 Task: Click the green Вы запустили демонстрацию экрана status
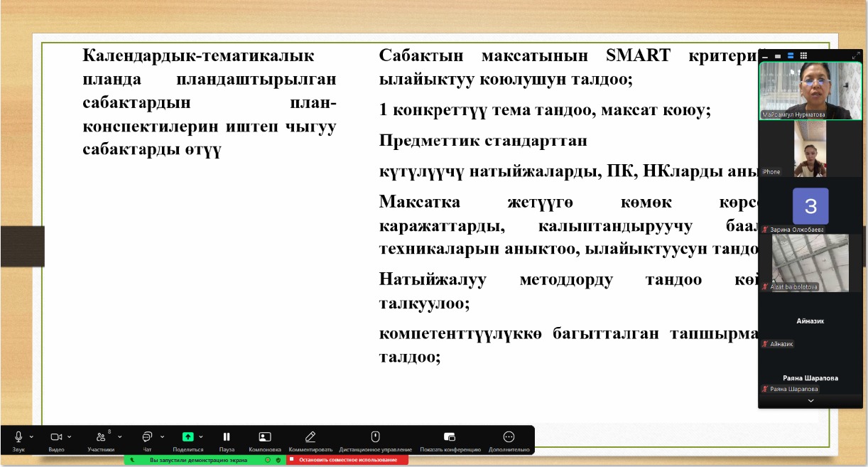coord(199,460)
